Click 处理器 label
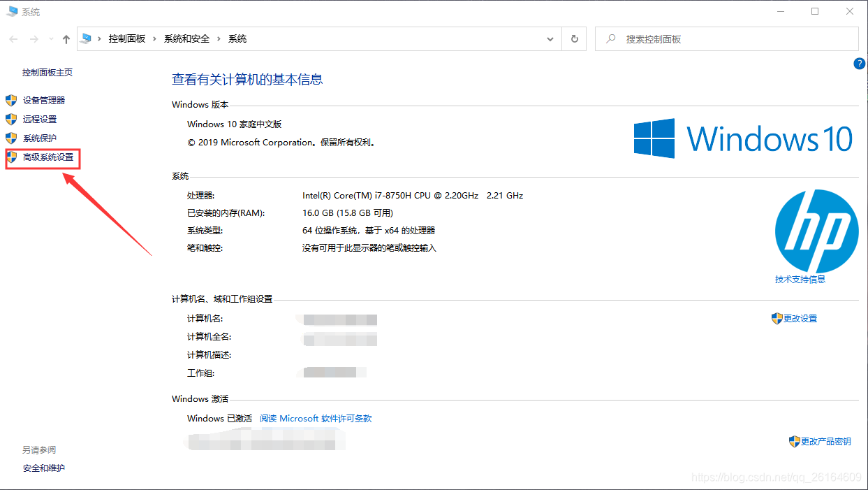The width and height of the screenshot is (868, 490). [201, 196]
